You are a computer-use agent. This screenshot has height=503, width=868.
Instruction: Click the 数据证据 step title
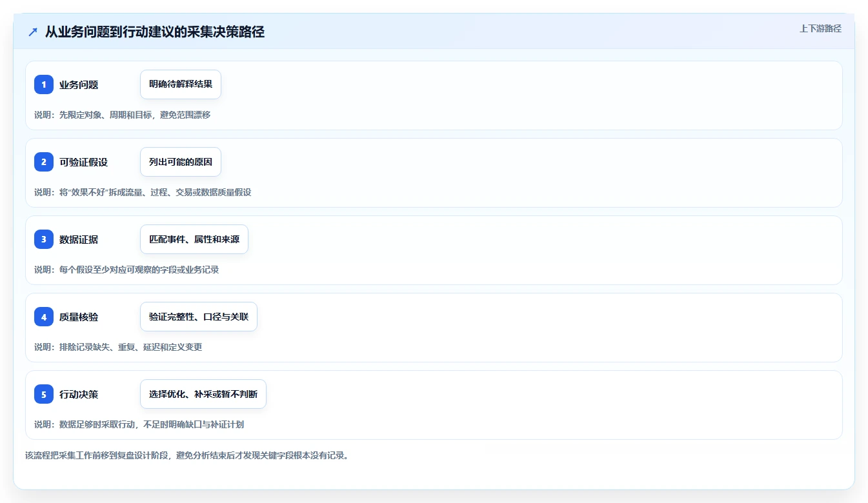coord(79,239)
